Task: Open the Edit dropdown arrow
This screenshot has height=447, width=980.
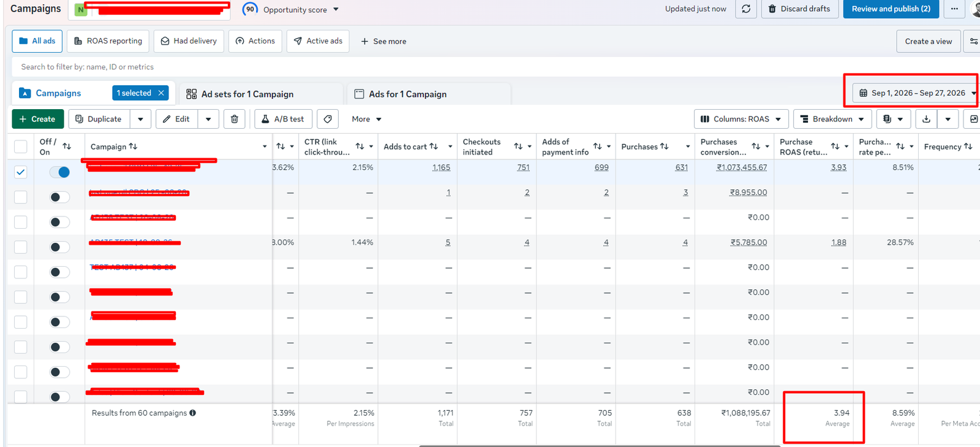Action: pyautogui.click(x=208, y=119)
